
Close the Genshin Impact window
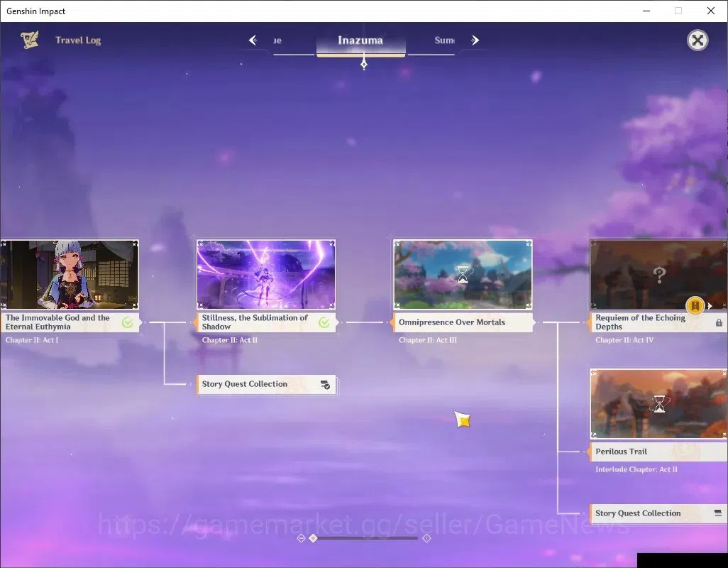coord(711,11)
